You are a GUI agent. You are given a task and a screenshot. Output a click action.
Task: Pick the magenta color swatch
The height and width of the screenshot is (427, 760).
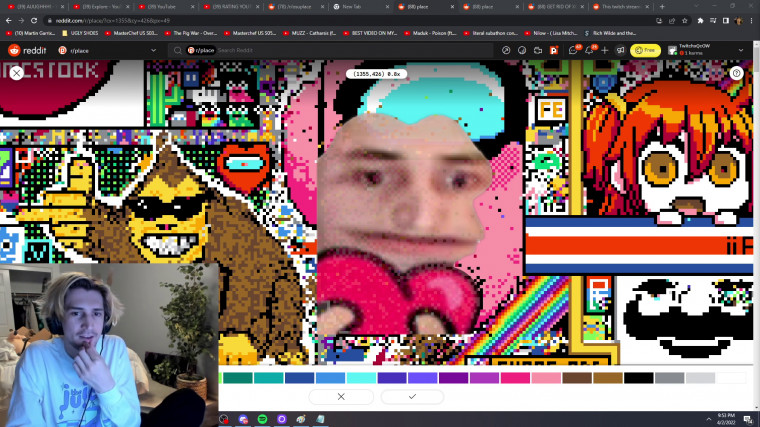coord(515,378)
